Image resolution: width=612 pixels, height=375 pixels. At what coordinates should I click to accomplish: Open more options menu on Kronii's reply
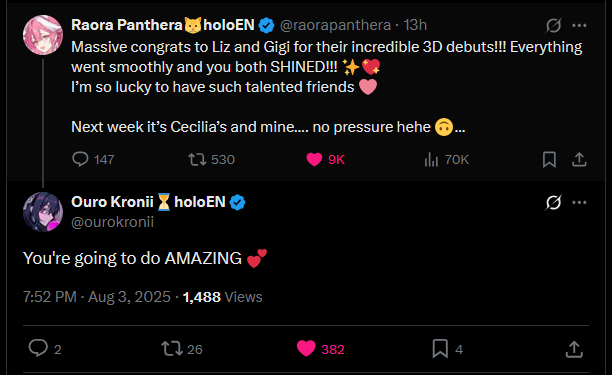pyautogui.click(x=579, y=202)
